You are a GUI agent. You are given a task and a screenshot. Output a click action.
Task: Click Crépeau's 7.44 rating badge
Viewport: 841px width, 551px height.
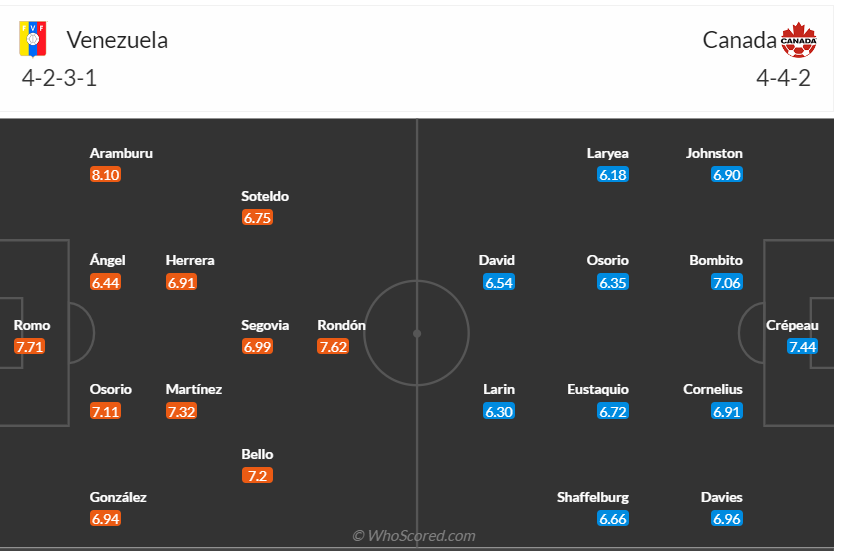(x=803, y=347)
